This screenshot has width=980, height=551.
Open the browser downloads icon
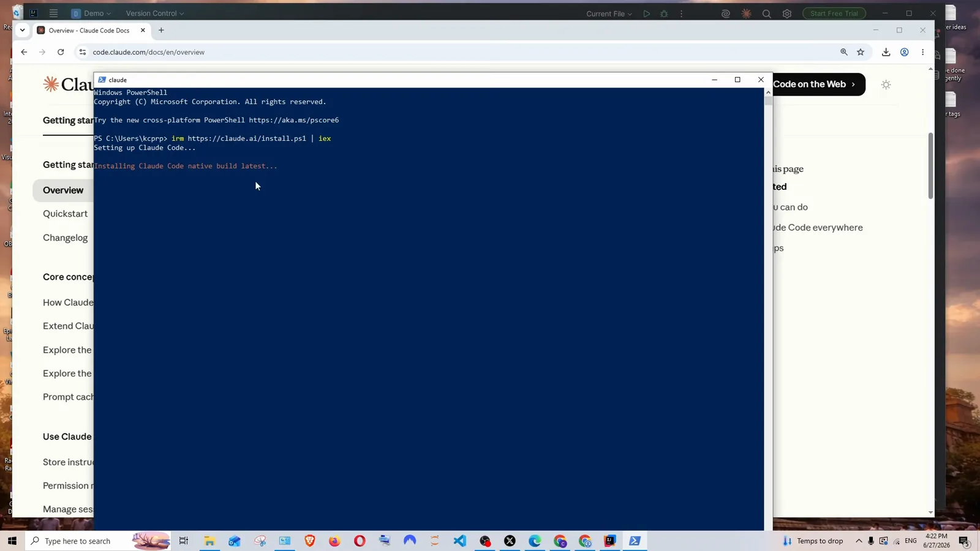886,52
